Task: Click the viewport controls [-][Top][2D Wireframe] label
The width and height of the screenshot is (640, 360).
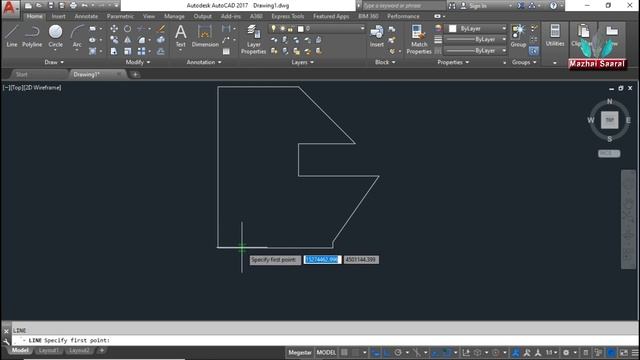Action: tap(32, 87)
